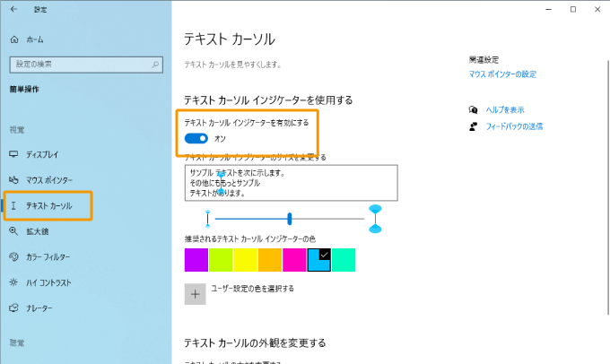Open ホーム in the sidebar
Image resolution: width=610 pixels, height=364 pixels.
tap(35, 39)
